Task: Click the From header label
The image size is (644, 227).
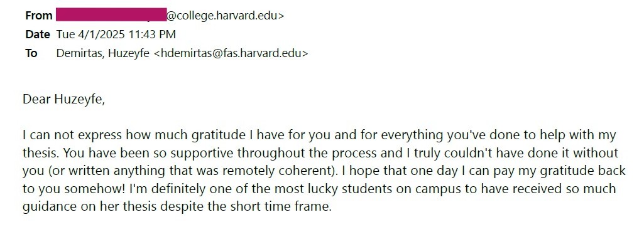Action: [38, 16]
